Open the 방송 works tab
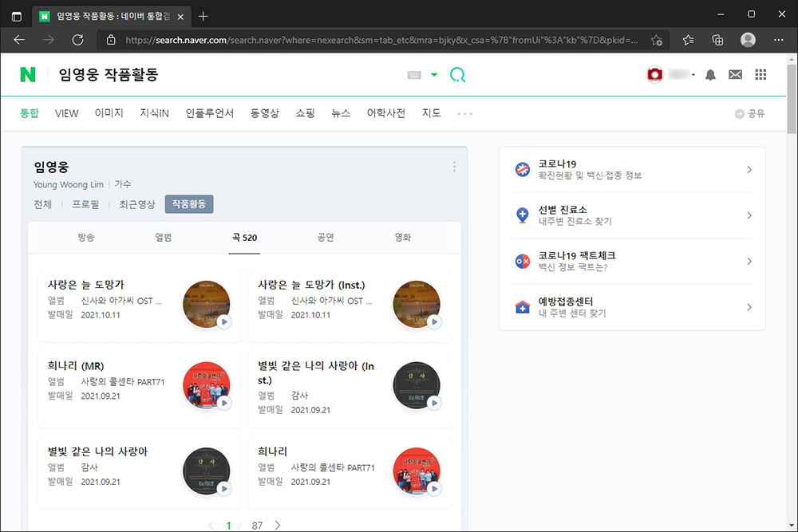The image size is (798, 532). point(86,238)
